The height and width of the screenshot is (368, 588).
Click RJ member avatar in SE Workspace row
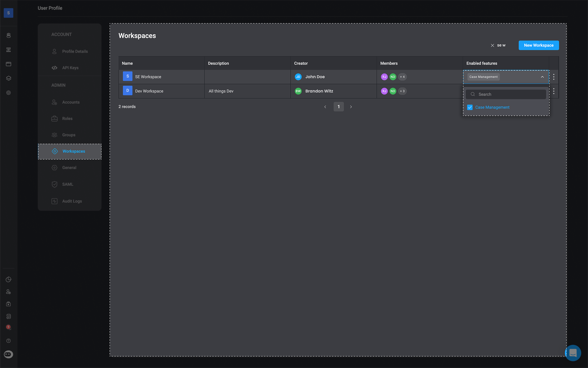click(x=384, y=77)
